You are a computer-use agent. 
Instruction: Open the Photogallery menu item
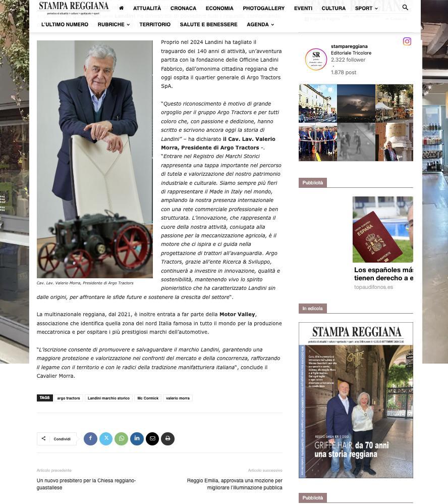click(264, 9)
